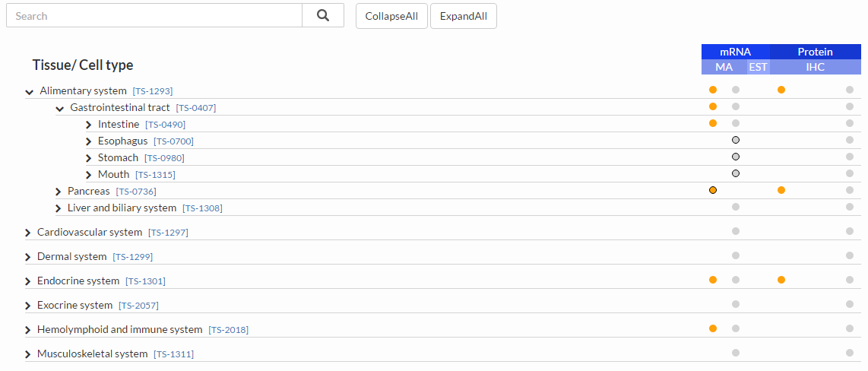Click outlined orange MA dot for Pancreas

pos(713,190)
